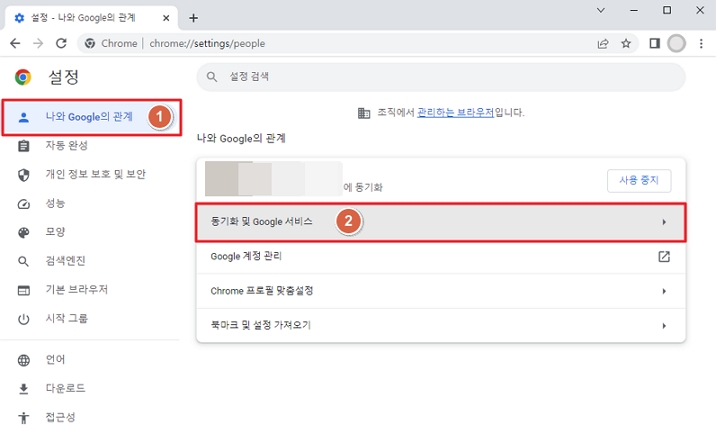The width and height of the screenshot is (716, 434).
Task: Reload the settings page
Action: coord(61,43)
